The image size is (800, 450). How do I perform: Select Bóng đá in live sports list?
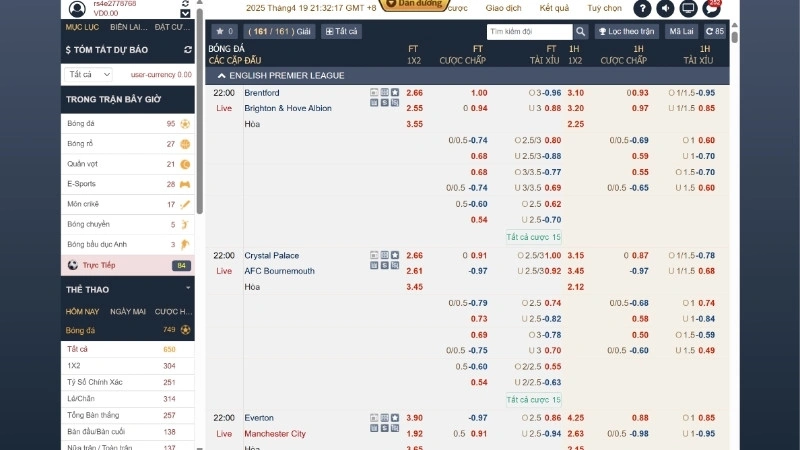(128, 123)
